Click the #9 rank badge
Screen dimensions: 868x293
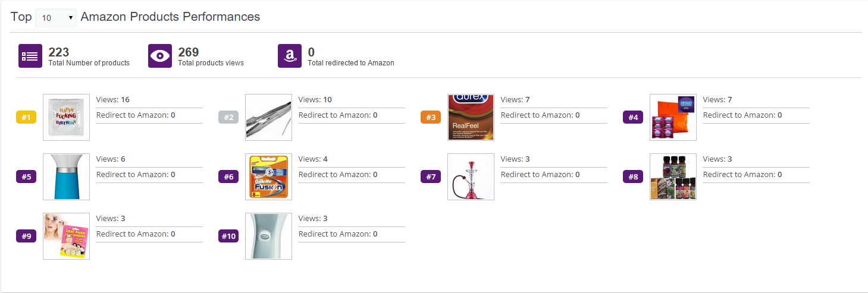pyautogui.click(x=26, y=236)
